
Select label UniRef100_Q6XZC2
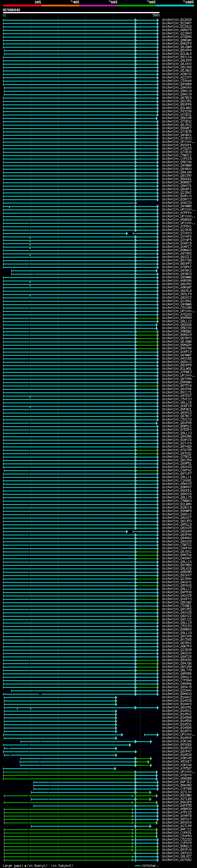click(177, 257)
